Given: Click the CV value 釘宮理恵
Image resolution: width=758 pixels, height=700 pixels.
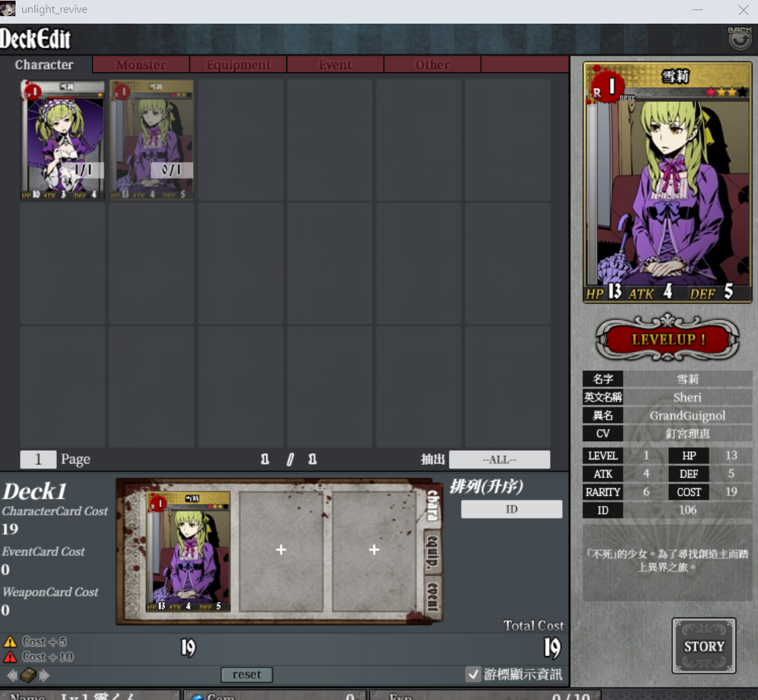Looking at the screenshot, I should click(x=688, y=434).
